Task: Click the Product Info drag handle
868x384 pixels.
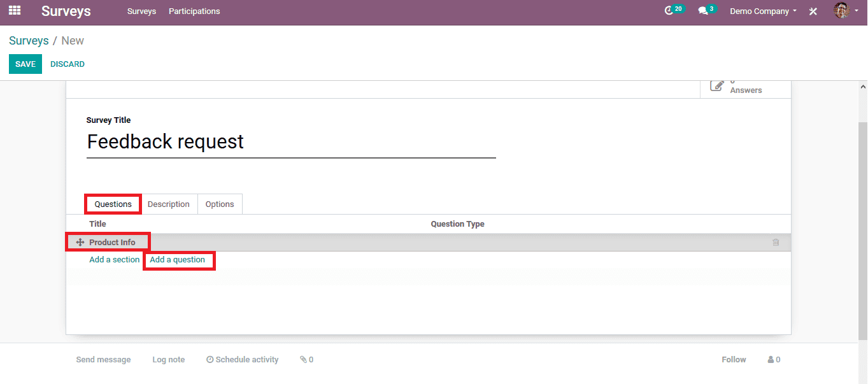Action: click(80, 242)
